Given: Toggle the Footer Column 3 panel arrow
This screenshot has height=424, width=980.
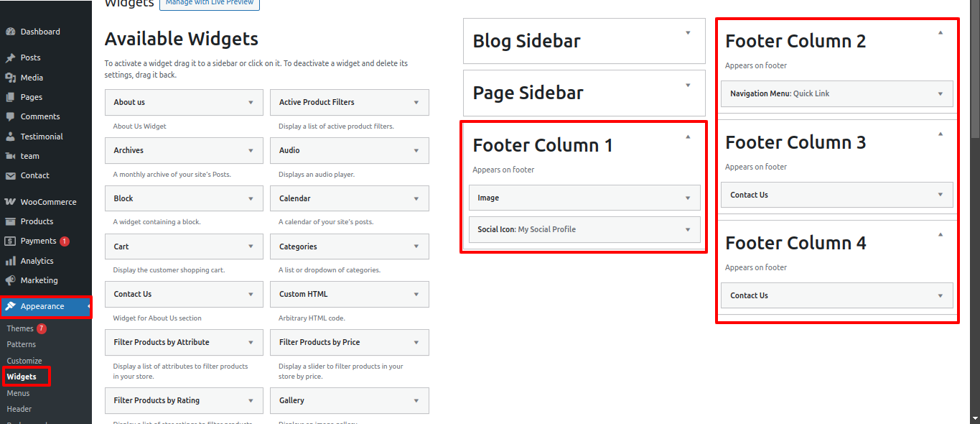Looking at the screenshot, I should (x=941, y=134).
